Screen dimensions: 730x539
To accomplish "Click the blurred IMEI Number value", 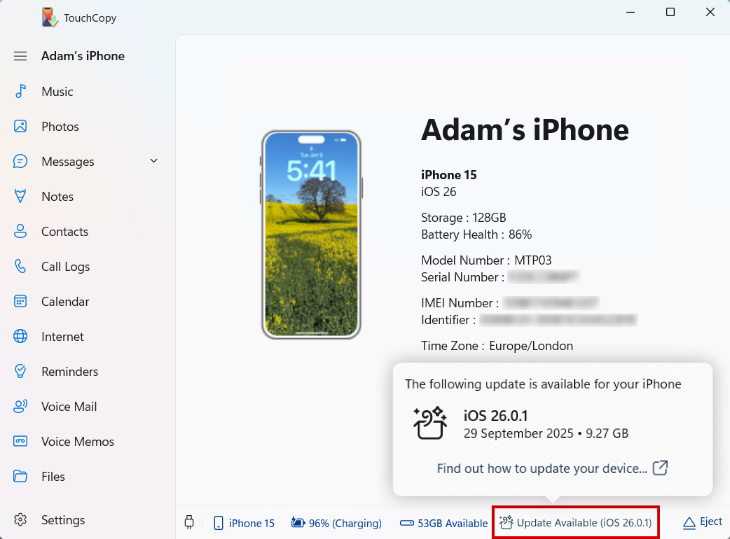I will click(x=551, y=303).
